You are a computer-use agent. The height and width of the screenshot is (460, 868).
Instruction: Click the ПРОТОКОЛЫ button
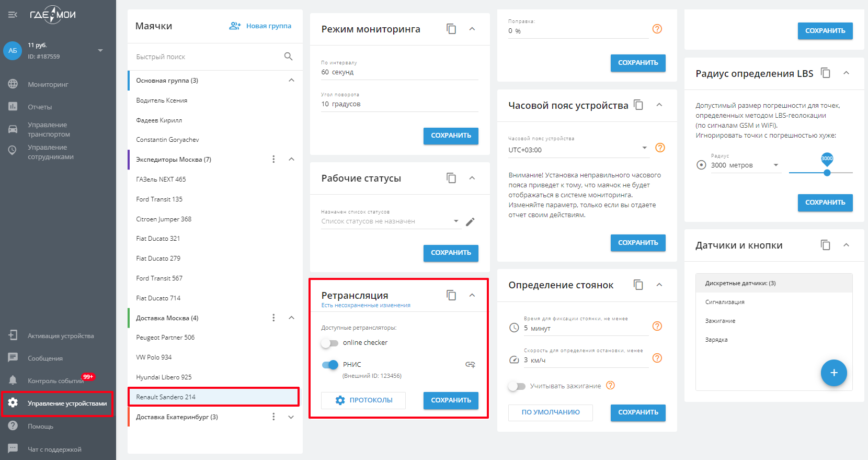pyautogui.click(x=363, y=400)
